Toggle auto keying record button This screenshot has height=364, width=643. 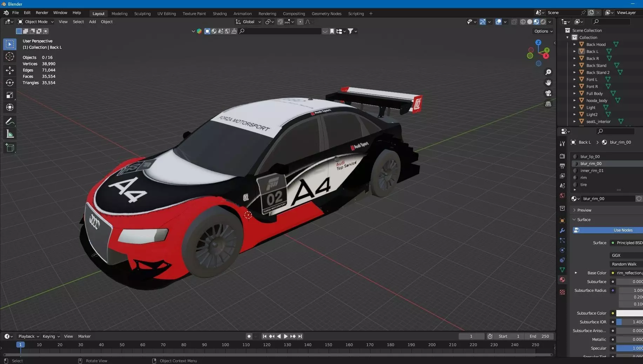(x=249, y=336)
